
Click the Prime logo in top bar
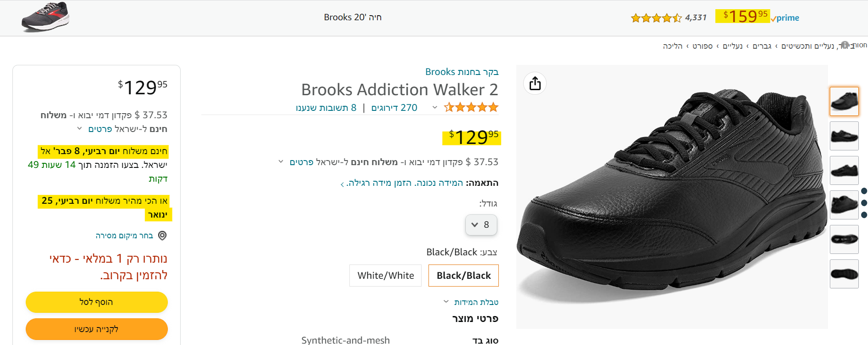click(785, 18)
